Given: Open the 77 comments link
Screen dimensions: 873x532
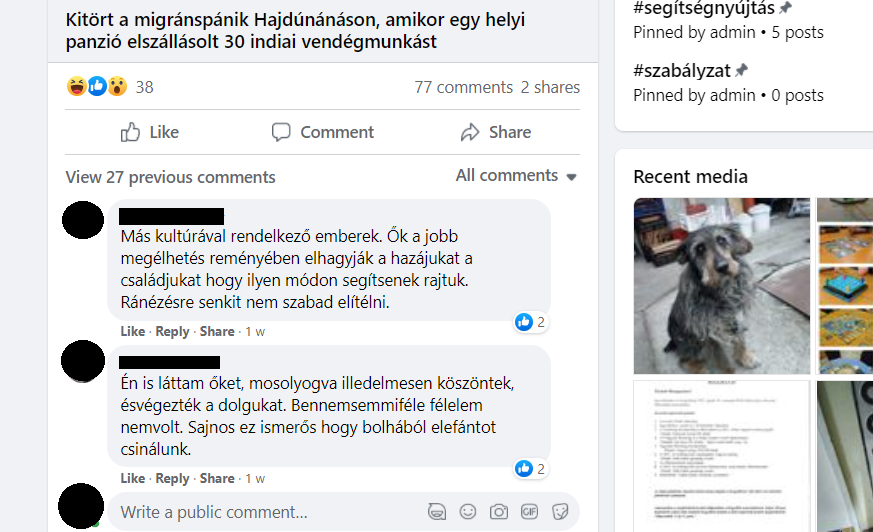Looking at the screenshot, I should [463, 87].
